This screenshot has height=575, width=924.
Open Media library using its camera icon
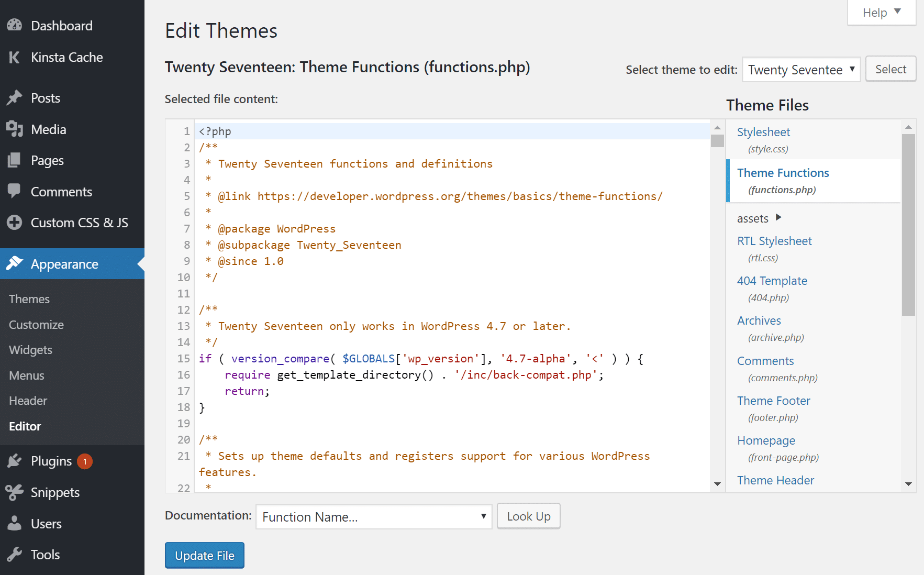pos(14,129)
